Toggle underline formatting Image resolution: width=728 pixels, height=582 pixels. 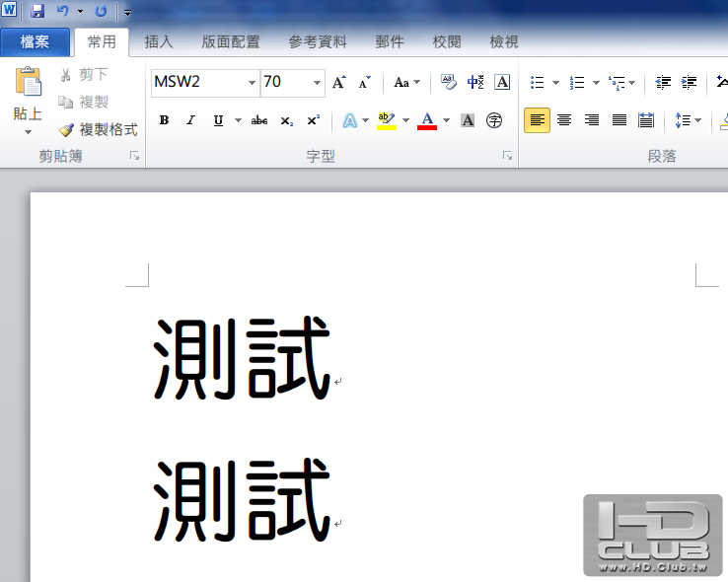[x=218, y=120]
